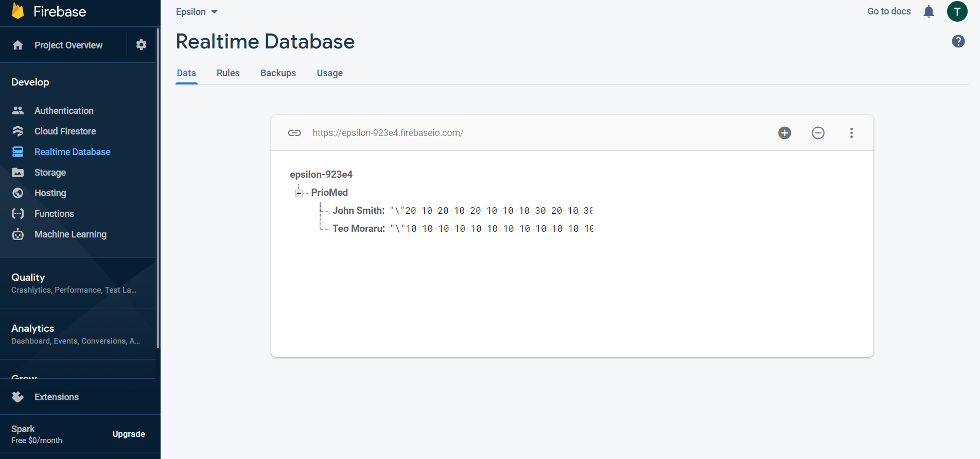The width and height of the screenshot is (980, 459).
Task: Open Storage in the sidebar
Action: pos(50,172)
